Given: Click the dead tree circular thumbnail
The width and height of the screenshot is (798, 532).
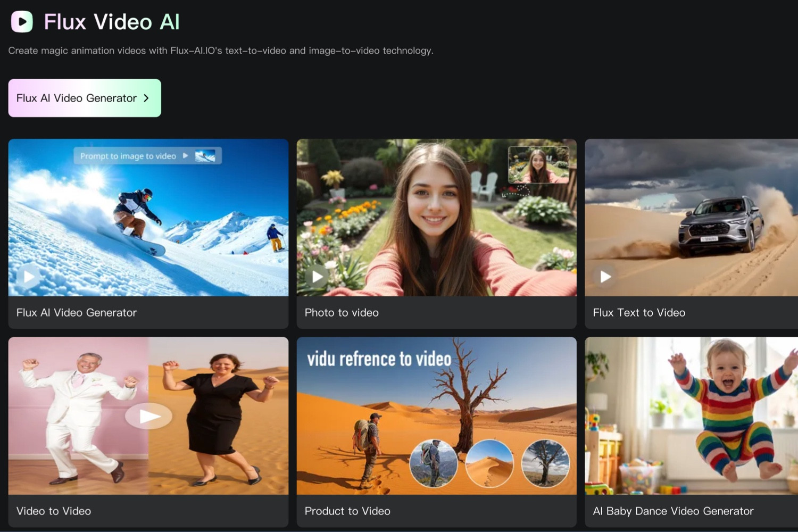Looking at the screenshot, I should click(x=546, y=464).
